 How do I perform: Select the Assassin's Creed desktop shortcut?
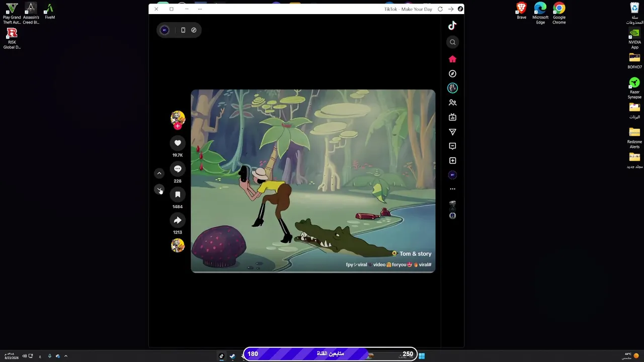coord(31,13)
